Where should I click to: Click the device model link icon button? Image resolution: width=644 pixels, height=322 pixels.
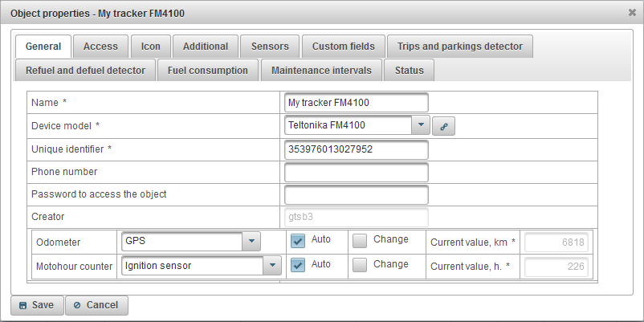tap(443, 125)
